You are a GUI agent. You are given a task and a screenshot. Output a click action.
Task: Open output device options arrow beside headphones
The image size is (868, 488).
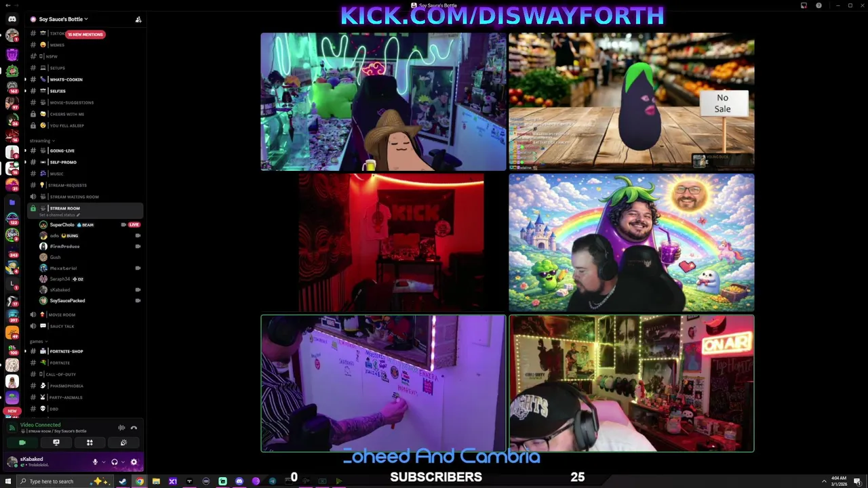(x=123, y=462)
